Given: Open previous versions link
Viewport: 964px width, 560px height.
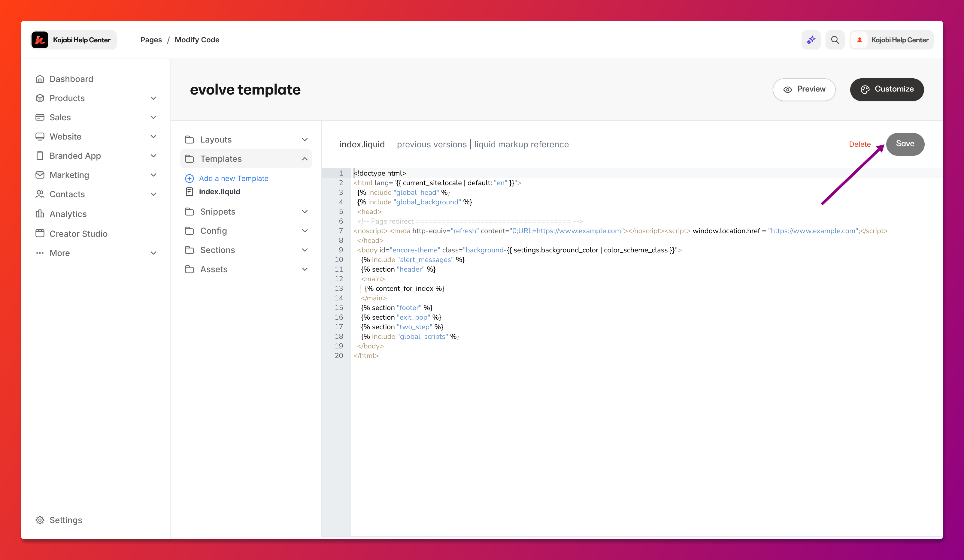Looking at the screenshot, I should [x=432, y=144].
